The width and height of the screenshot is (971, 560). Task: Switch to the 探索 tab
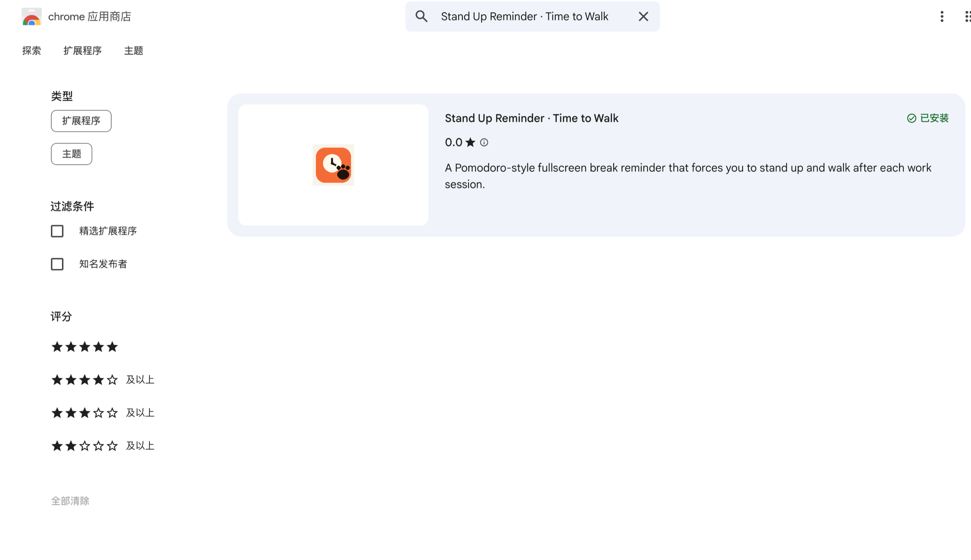click(x=31, y=51)
